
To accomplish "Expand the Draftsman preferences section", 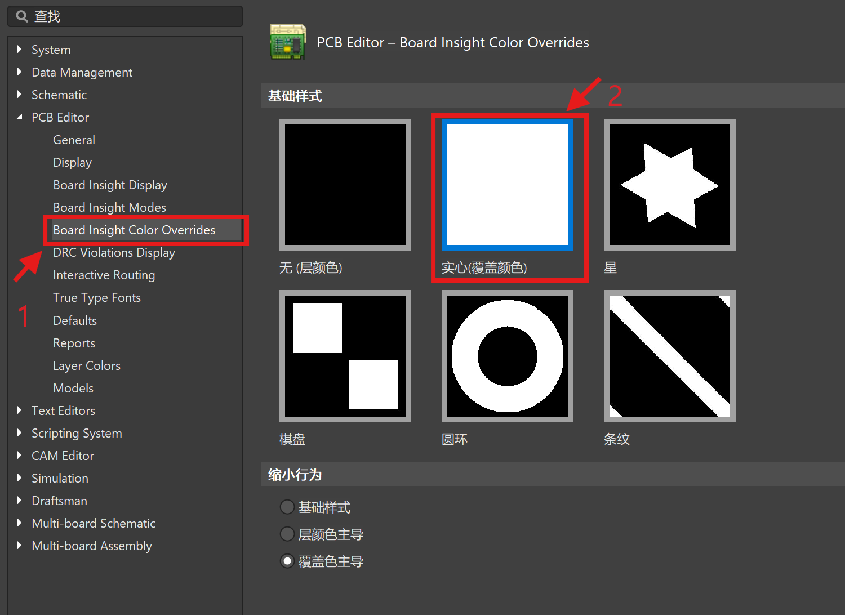I will [19, 501].
